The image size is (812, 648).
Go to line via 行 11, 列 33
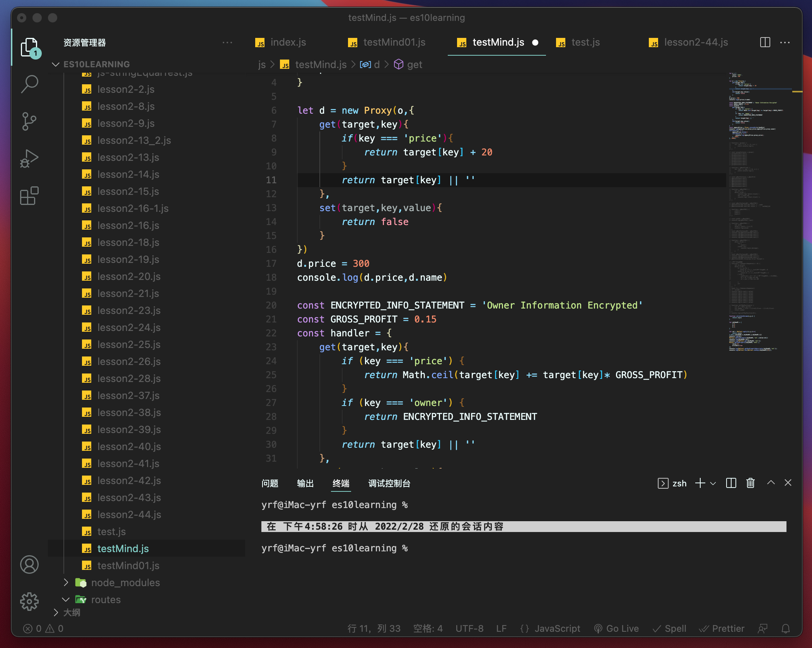point(374,629)
